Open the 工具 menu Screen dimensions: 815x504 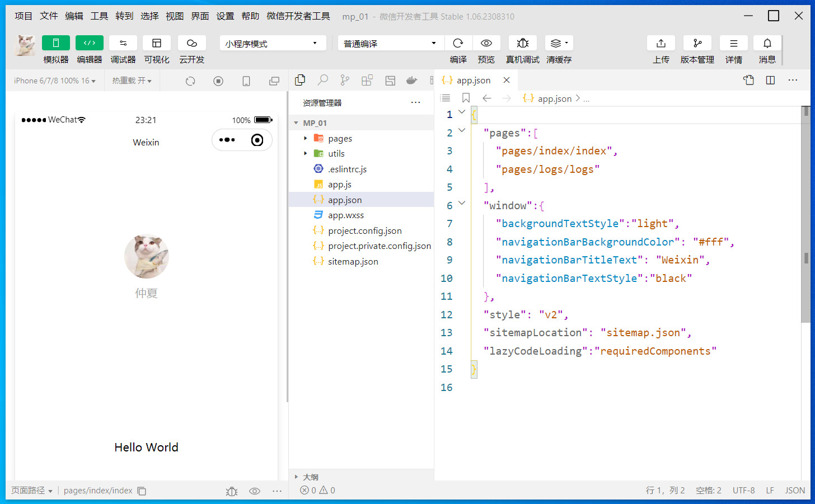[x=99, y=16]
